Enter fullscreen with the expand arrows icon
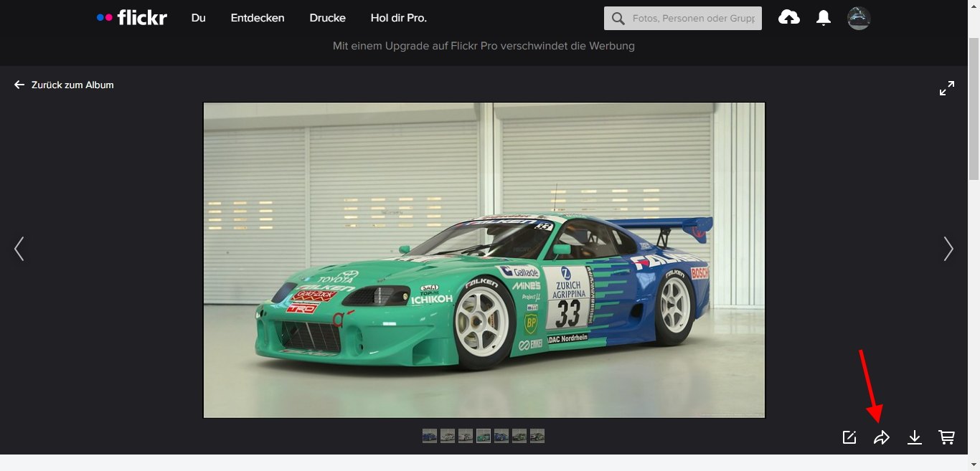Screen dimensions: 980x471 point(947,88)
